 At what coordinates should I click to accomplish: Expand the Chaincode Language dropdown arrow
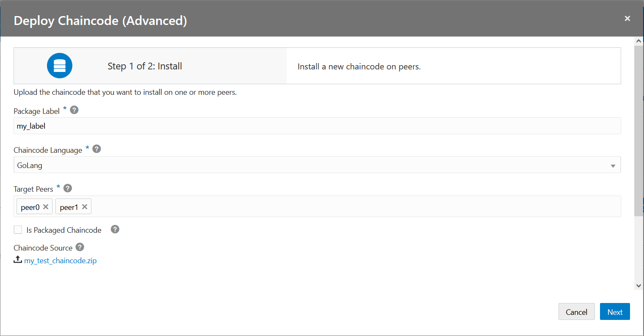coord(613,166)
